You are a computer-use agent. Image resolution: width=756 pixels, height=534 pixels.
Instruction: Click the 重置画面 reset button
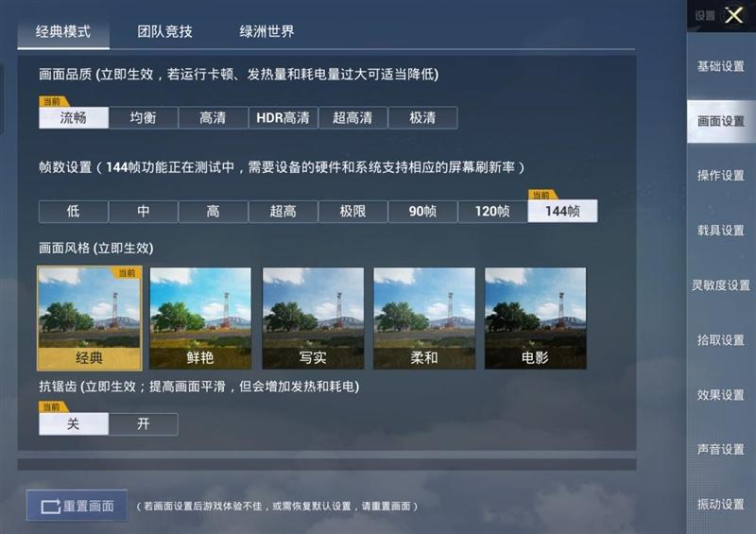click(x=77, y=506)
